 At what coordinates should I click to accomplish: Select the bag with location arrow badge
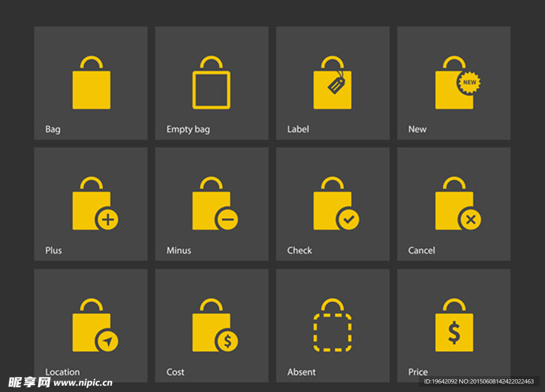(95, 325)
